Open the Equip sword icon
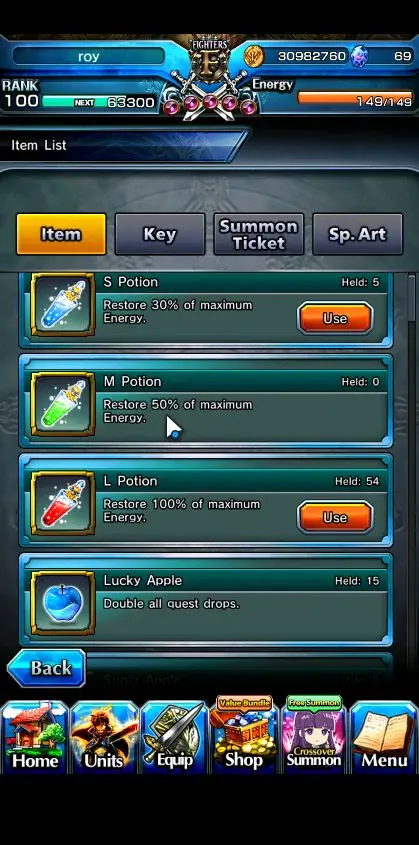The image size is (419, 845). (x=174, y=737)
